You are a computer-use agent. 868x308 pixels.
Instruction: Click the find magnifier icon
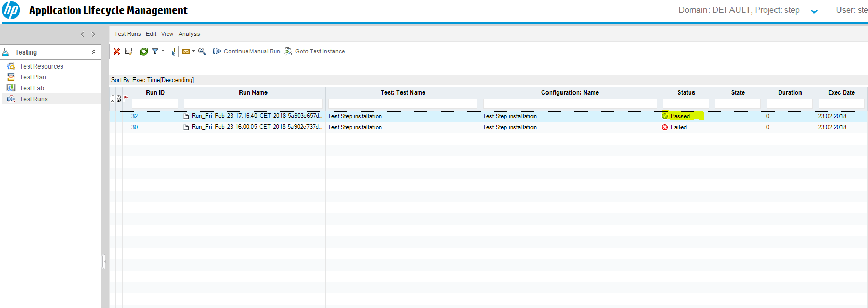[202, 51]
